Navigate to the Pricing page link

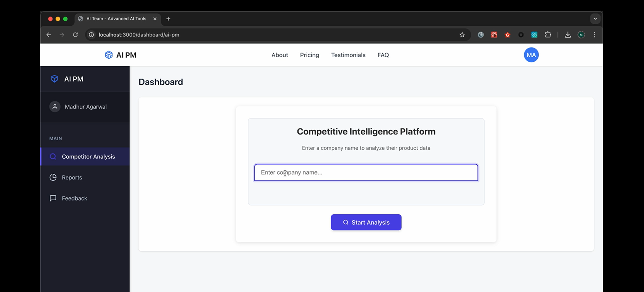click(309, 55)
